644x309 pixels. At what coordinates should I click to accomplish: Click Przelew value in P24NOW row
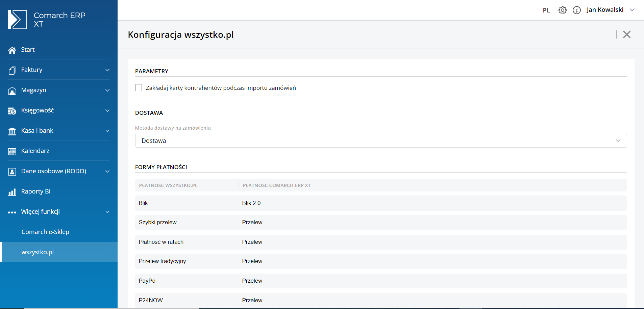point(252,300)
